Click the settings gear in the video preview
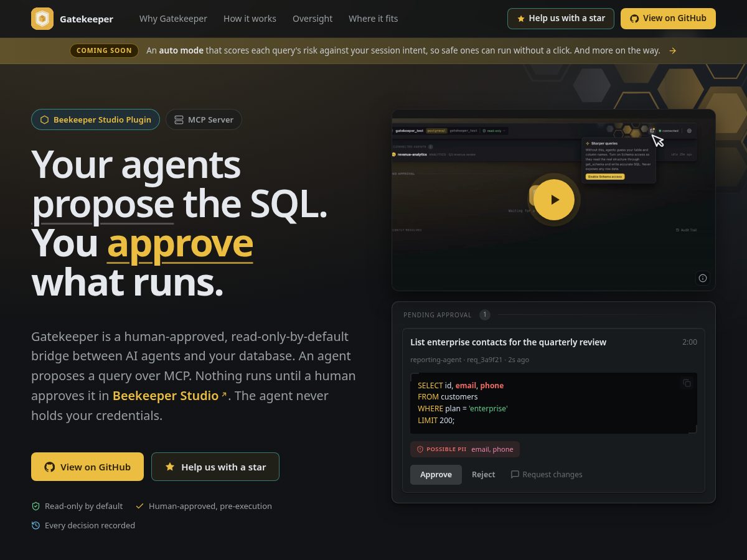This screenshot has height=560, width=747. [689, 131]
